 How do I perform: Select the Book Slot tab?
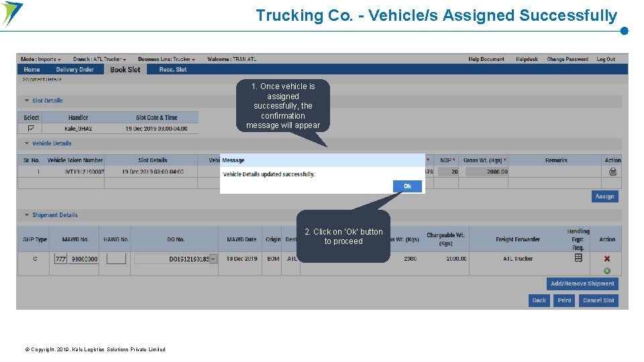[x=125, y=69]
